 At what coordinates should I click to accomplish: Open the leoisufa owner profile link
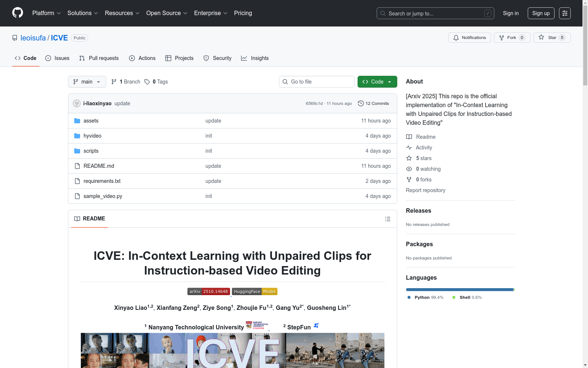(33, 38)
